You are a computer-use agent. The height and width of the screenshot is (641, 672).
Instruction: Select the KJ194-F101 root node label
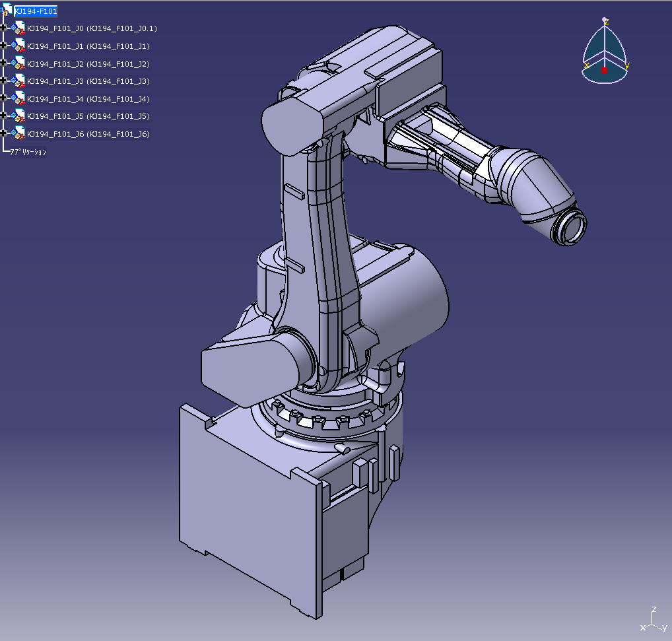[x=36, y=11]
